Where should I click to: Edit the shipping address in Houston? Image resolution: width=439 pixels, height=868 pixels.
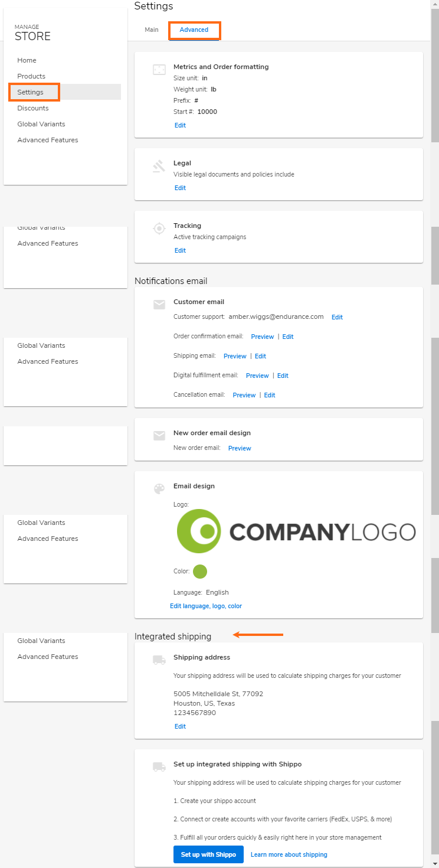pyautogui.click(x=180, y=726)
